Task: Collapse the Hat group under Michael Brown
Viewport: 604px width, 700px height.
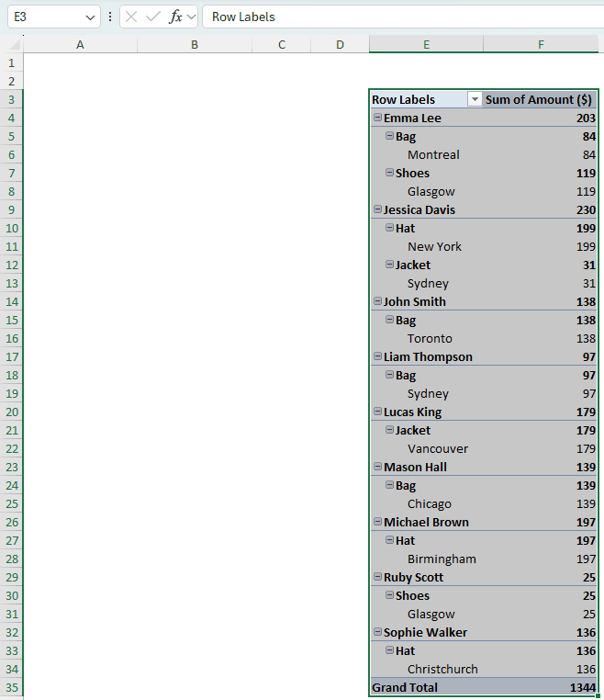Action: (x=389, y=540)
